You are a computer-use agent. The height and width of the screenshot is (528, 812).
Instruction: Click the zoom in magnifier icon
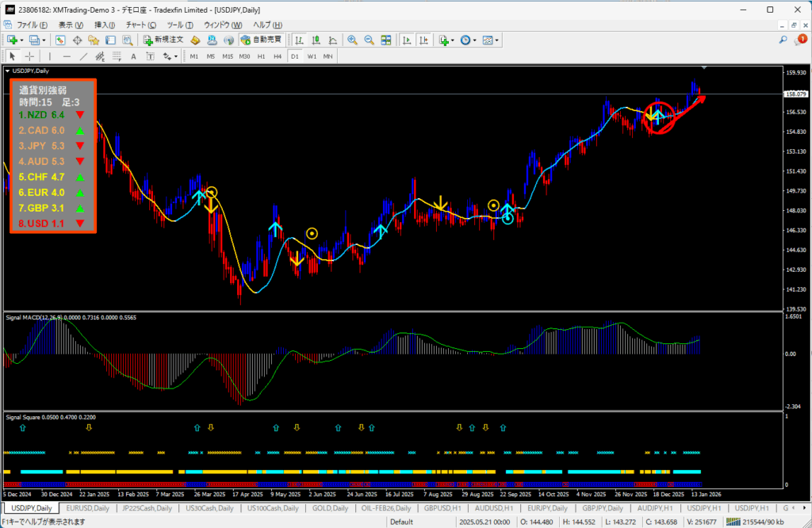[x=351, y=40]
